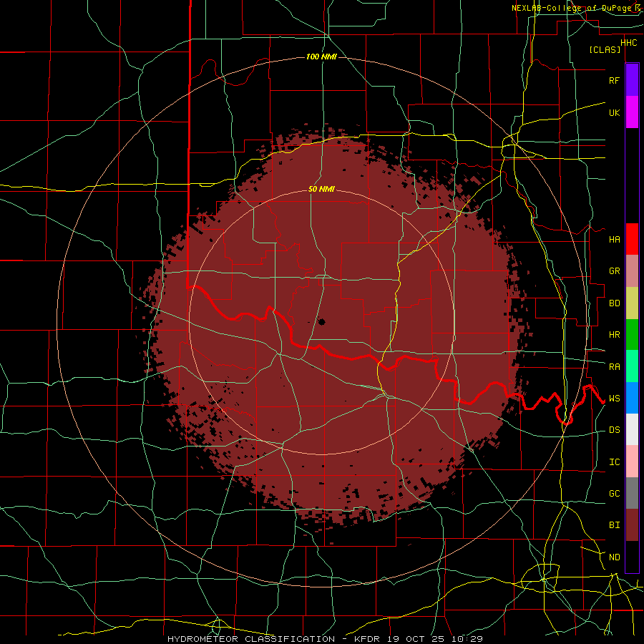Click the BD yellow legend swatch
644x644 pixels.
[x=632, y=303]
